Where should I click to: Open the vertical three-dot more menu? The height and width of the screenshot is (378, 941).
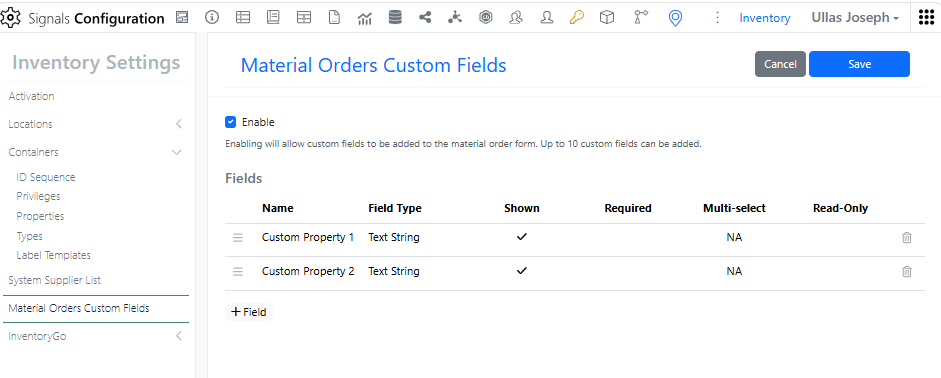[x=717, y=18]
